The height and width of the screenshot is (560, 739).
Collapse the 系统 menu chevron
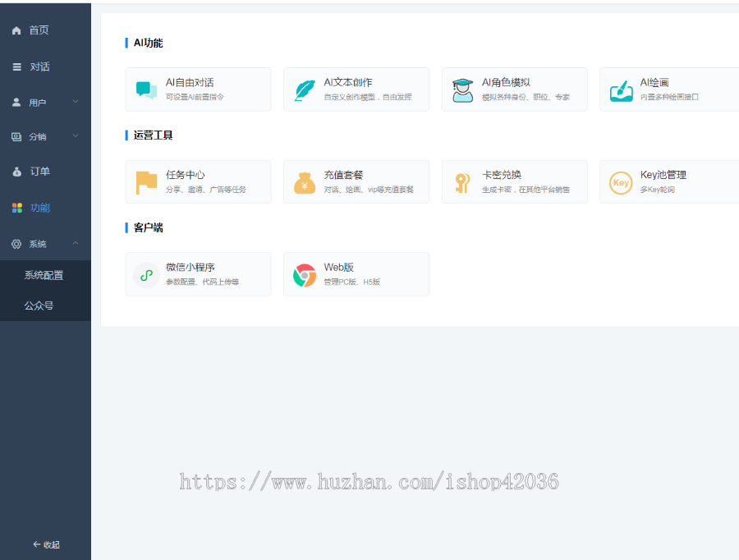[76, 243]
